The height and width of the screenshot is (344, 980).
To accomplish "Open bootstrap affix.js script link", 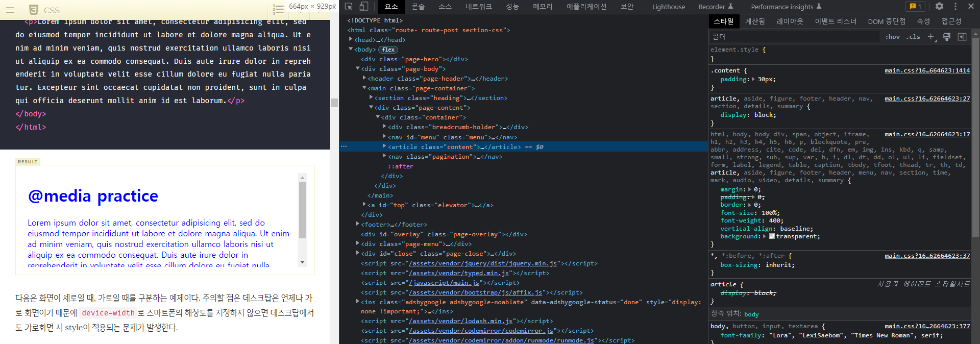I will (476, 292).
